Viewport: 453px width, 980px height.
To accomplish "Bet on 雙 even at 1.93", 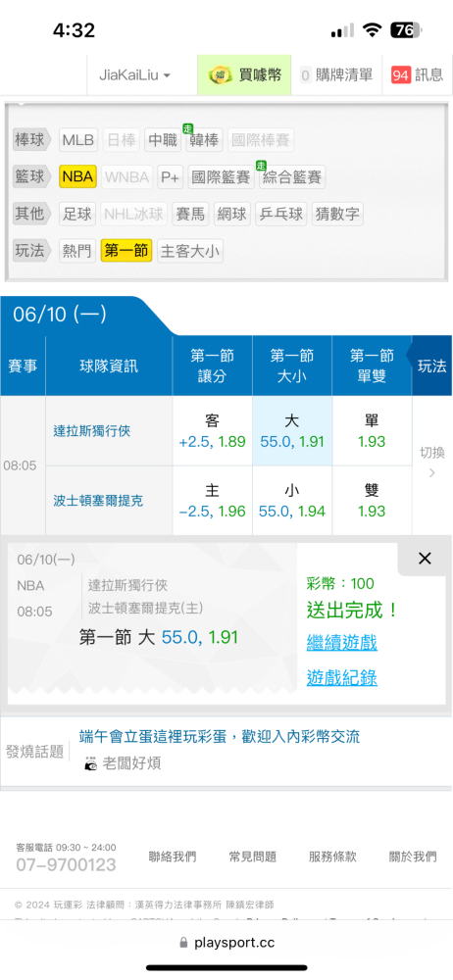I will [x=372, y=501].
